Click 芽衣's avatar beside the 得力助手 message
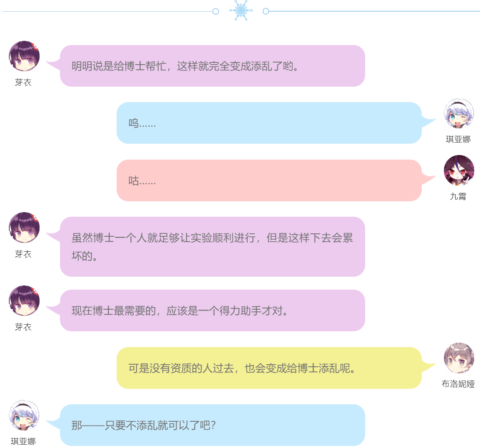The image size is (483, 448). pyautogui.click(x=24, y=300)
